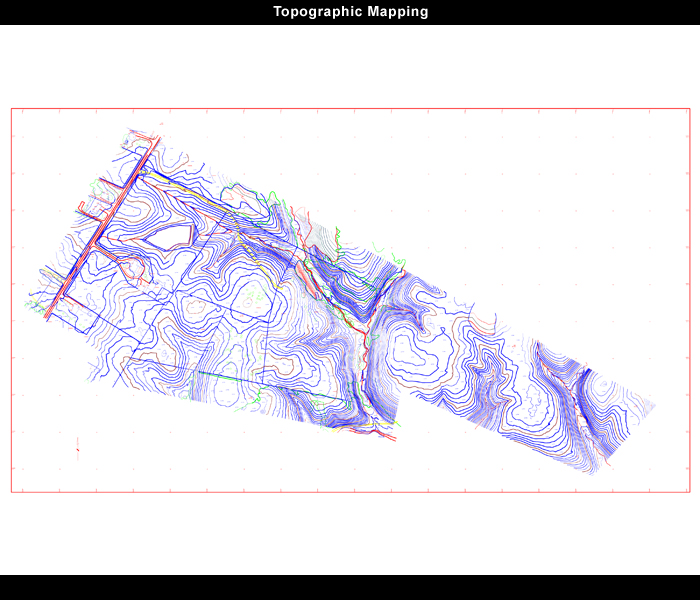Select the grey hatched patch near the green outline

tap(317, 234)
